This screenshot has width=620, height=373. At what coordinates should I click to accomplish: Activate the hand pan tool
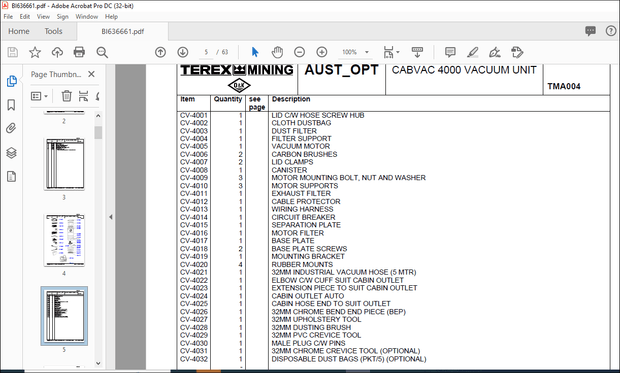(277, 52)
